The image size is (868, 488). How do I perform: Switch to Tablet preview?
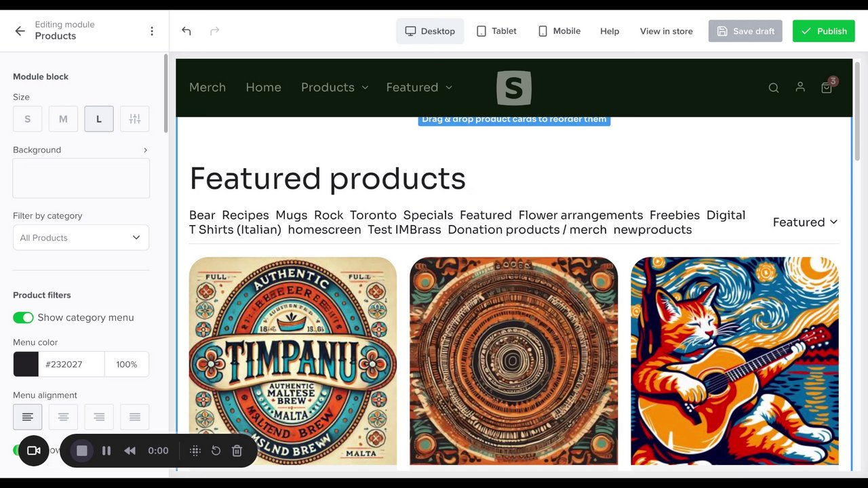496,31
